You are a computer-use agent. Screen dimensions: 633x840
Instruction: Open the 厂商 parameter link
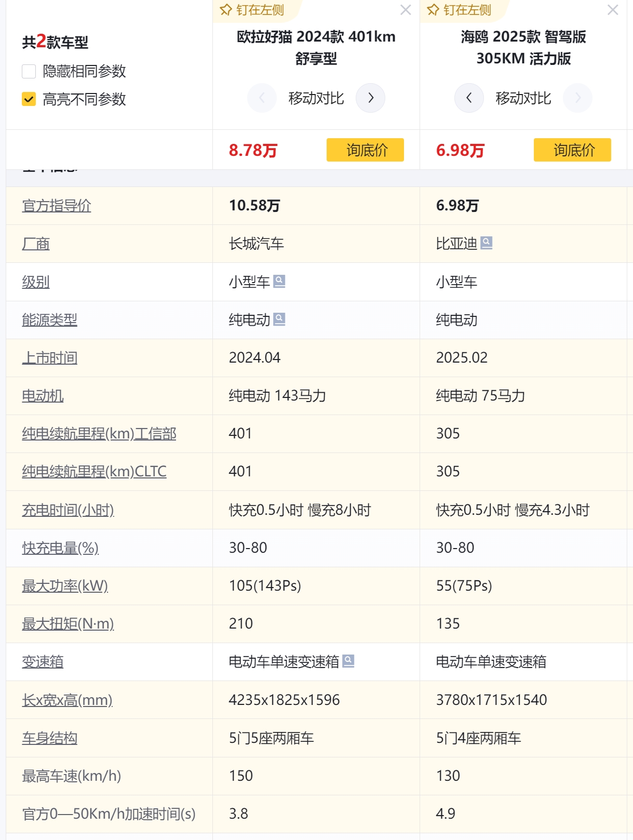click(x=36, y=244)
